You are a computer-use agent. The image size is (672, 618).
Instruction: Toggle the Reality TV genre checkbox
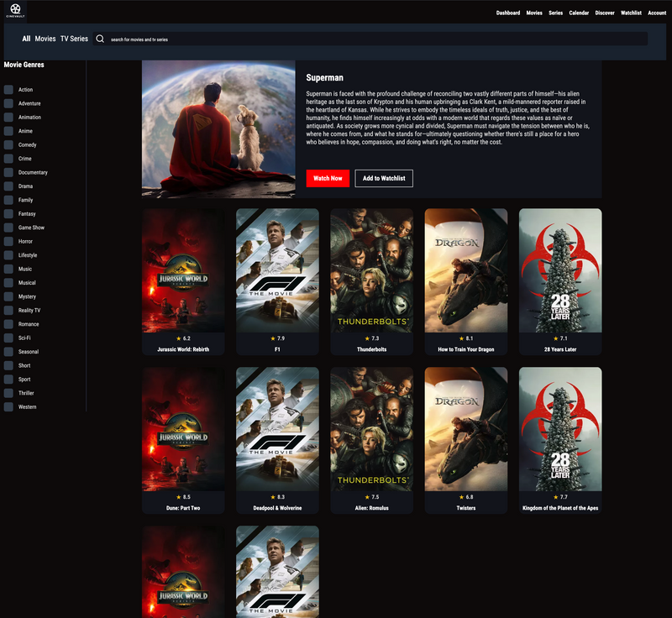coord(8,310)
